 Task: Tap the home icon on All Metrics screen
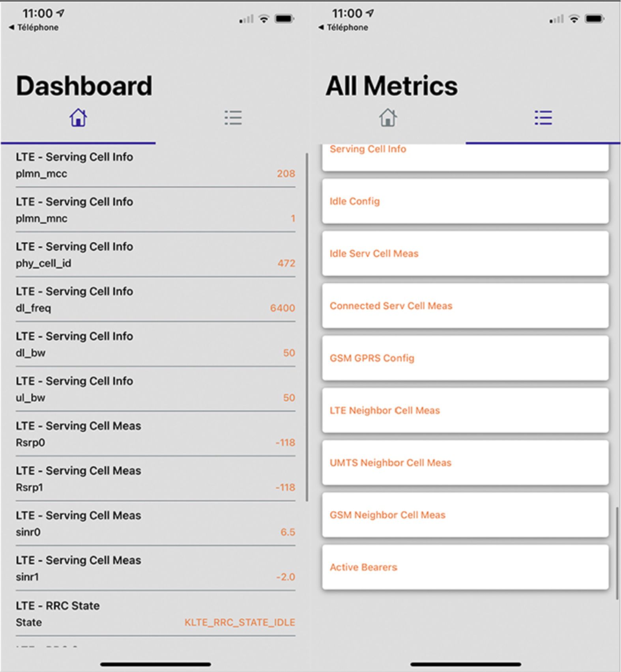[388, 118]
